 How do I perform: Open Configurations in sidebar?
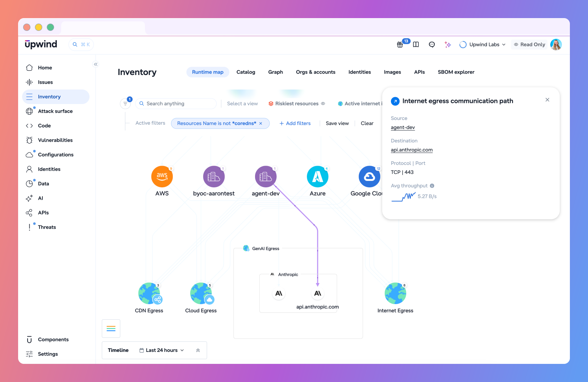tap(56, 155)
